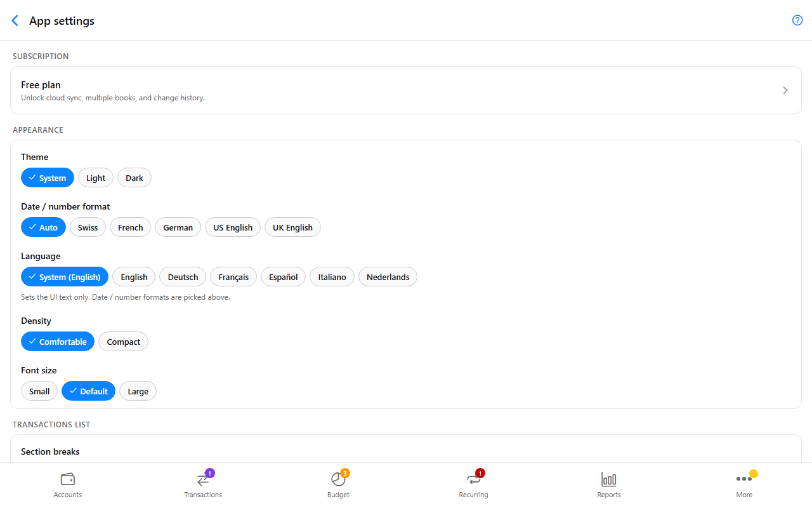The width and height of the screenshot is (812, 508).
Task: Open the Reports bar chart icon
Action: coord(609,479)
